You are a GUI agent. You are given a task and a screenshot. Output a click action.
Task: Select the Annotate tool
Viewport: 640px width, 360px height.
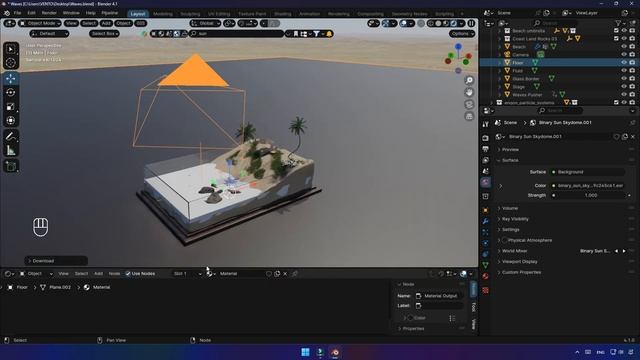point(11,136)
